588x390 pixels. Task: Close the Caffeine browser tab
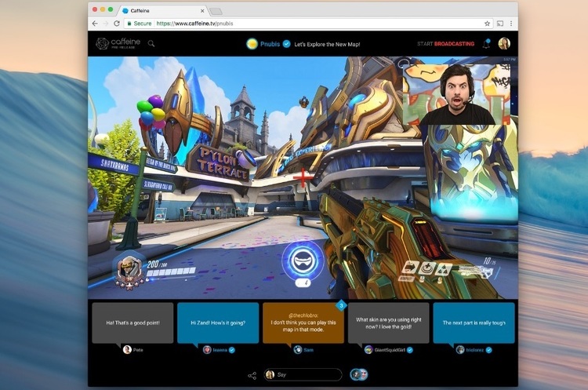[x=202, y=11]
